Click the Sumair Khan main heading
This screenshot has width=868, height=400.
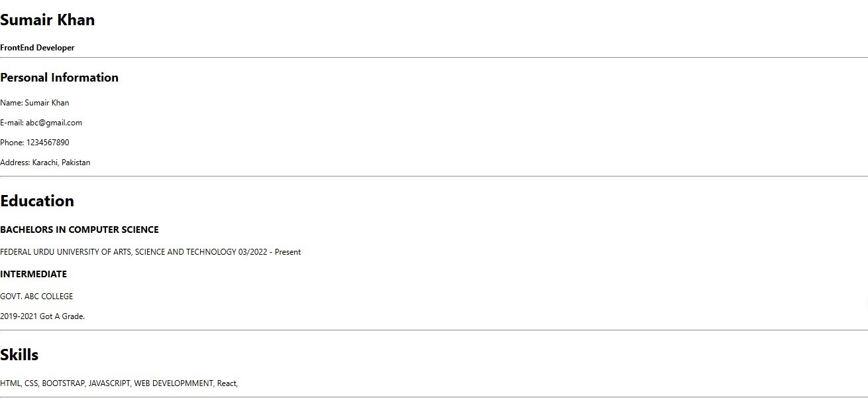click(x=48, y=20)
